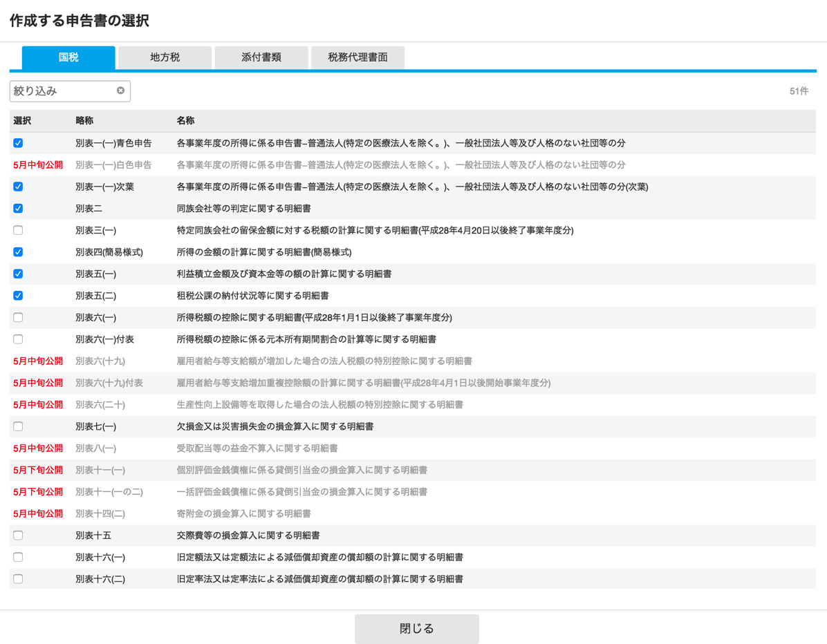Tick the 別表六(一)付表 checkbox
Image resolution: width=827 pixels, height=644 pixels.
pyautogui.click(x=18, y=339)
